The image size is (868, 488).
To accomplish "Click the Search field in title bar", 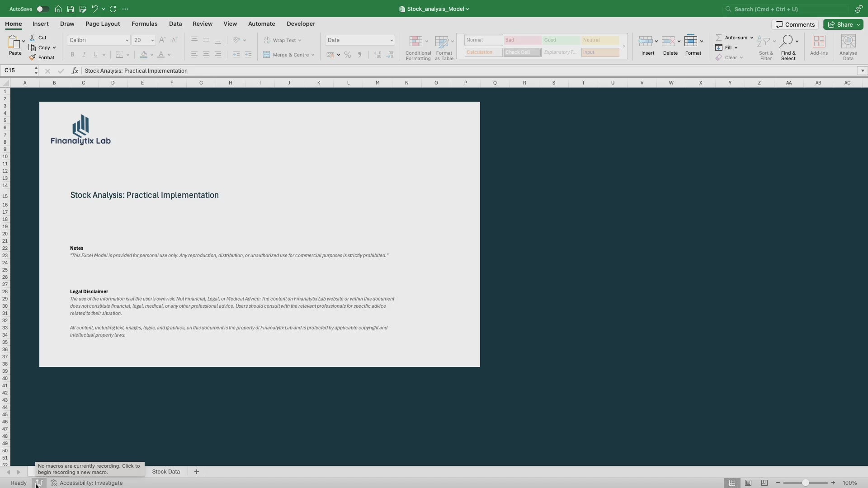I will coord(786,9).
